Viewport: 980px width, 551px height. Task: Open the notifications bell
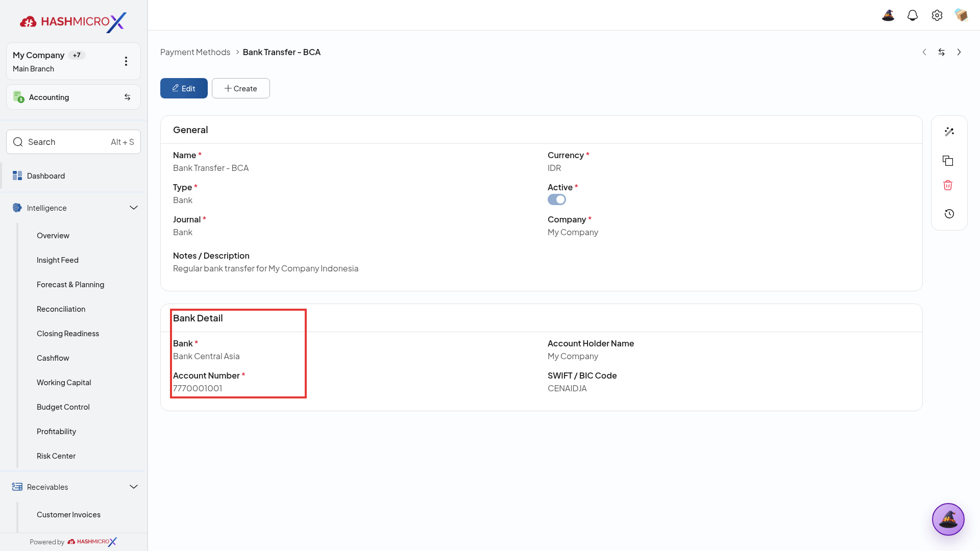click(x=913, y=15)
